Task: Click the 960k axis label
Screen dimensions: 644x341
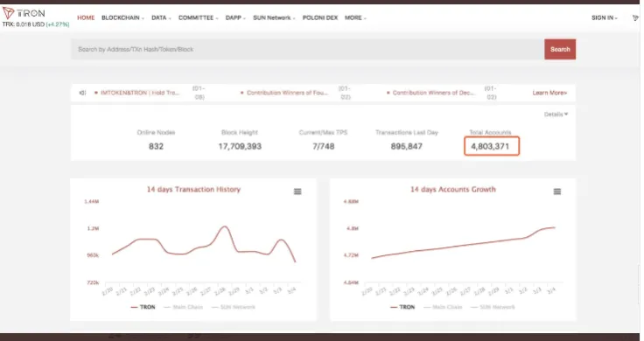Action: [x=93, y=255]
